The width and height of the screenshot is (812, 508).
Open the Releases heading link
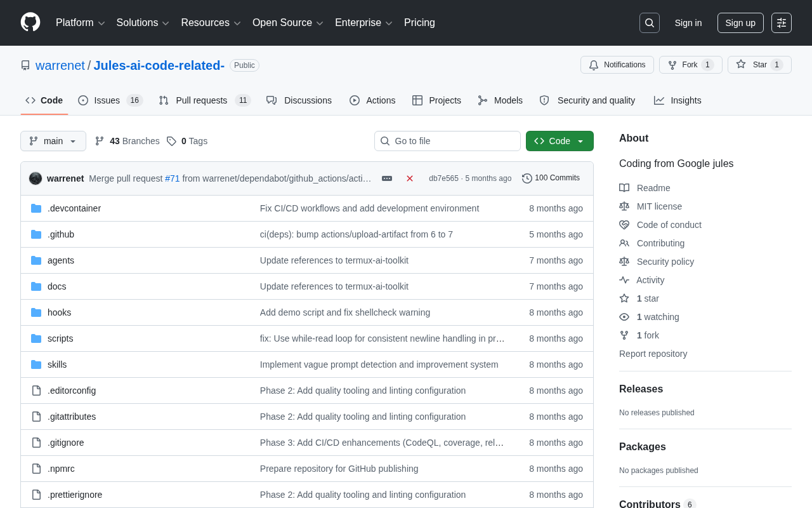pyautogui.click(x=641, y=389)
